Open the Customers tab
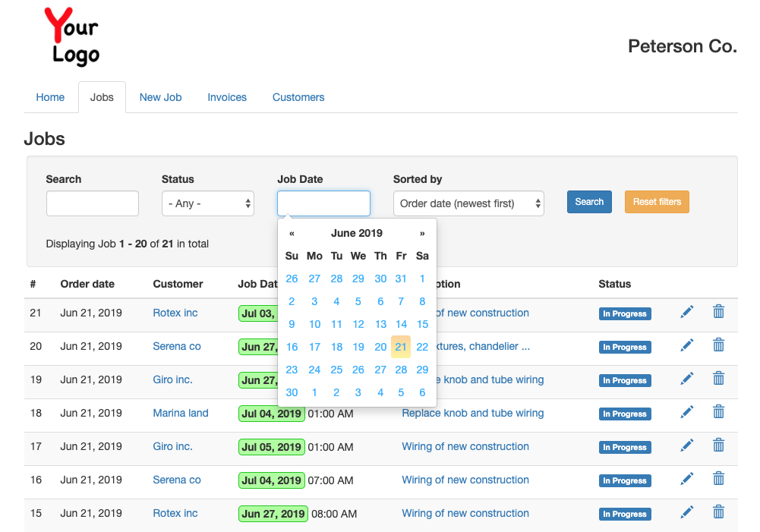This screenshot has height=532, width=760. click(298, 97)
